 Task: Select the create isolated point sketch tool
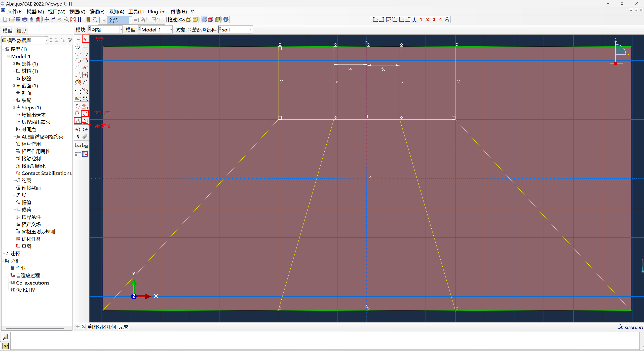click(x=78, y=39)
